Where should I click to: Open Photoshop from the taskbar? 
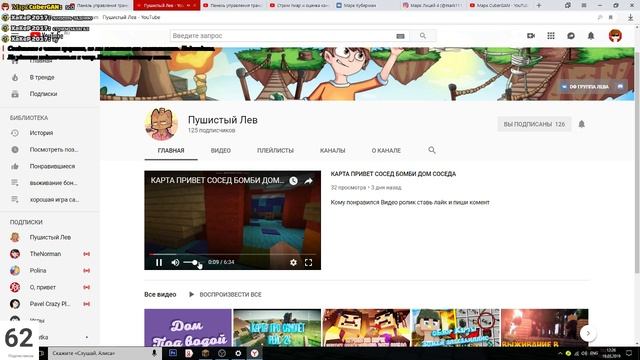173,353
